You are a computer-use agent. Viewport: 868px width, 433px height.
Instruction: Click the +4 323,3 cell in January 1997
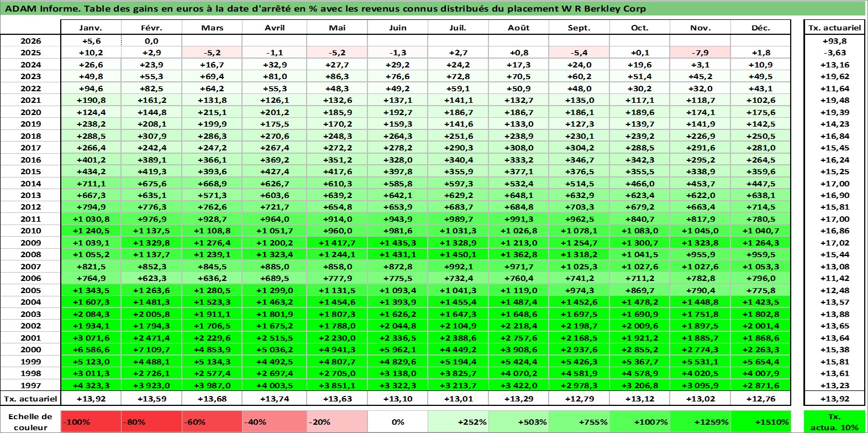point(91,385)
